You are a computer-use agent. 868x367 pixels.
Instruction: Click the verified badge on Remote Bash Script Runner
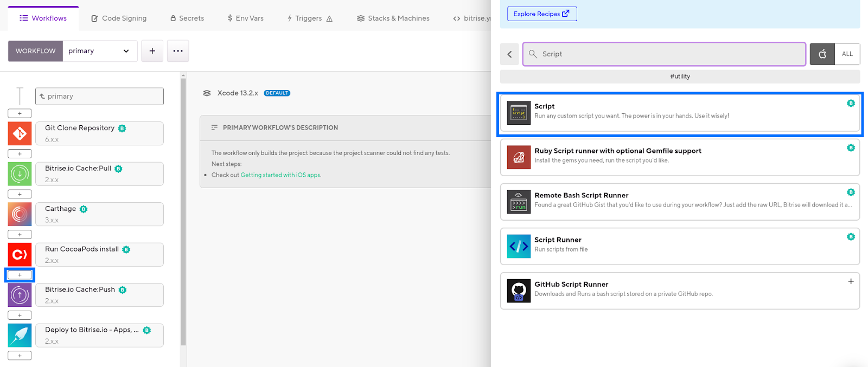851,192
